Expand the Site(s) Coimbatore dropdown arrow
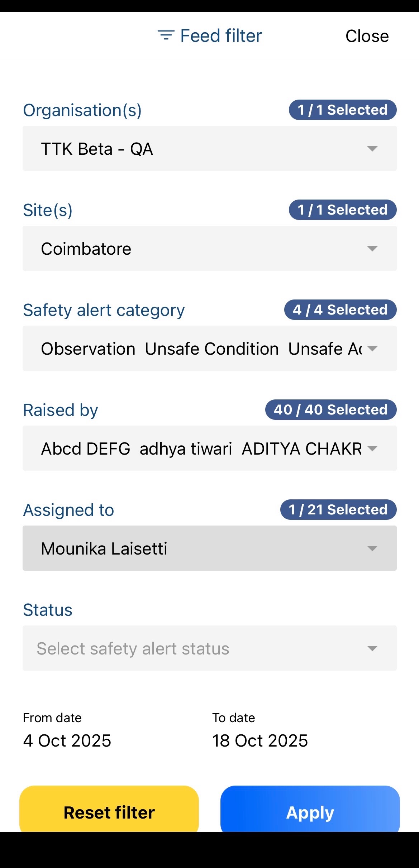 [x=372, y=249]
